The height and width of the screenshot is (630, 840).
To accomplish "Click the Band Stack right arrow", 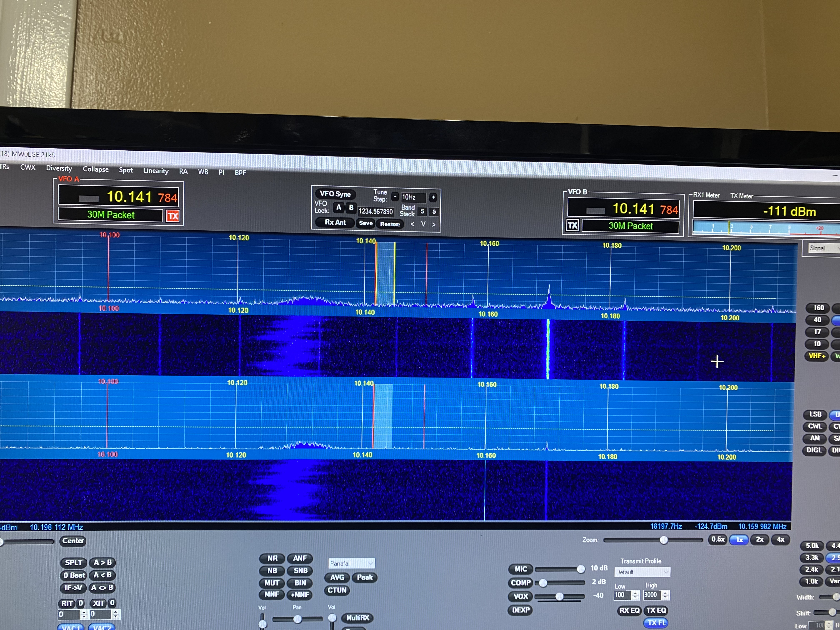I will click(x=434, y=224).
